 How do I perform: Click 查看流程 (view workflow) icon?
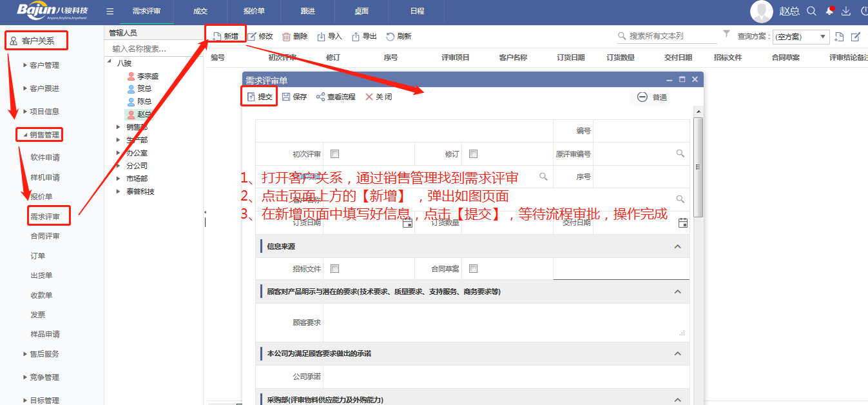coord(320,97)
